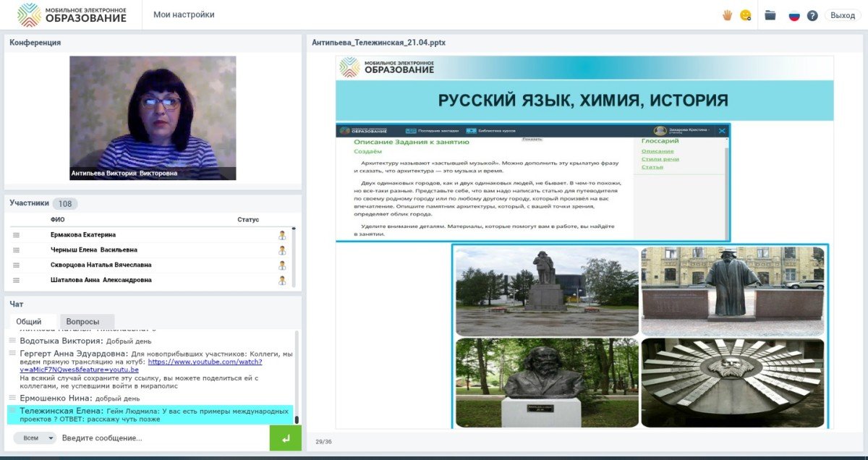Screen dimensions: 868x460
Task: Open the help question mark icon
Action: (x=812, y=15)
